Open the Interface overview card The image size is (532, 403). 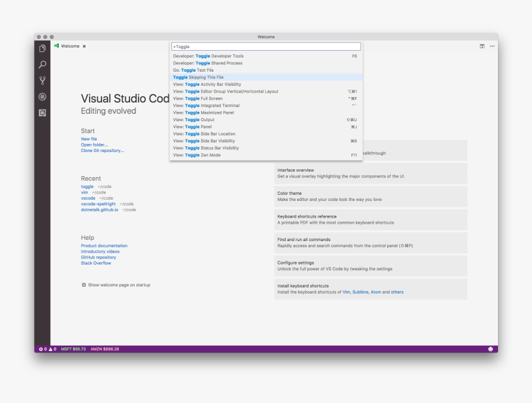[371, 173]
